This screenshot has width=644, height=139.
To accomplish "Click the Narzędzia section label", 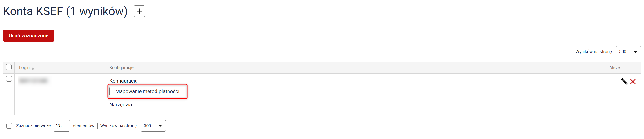I will click(121, 105).
